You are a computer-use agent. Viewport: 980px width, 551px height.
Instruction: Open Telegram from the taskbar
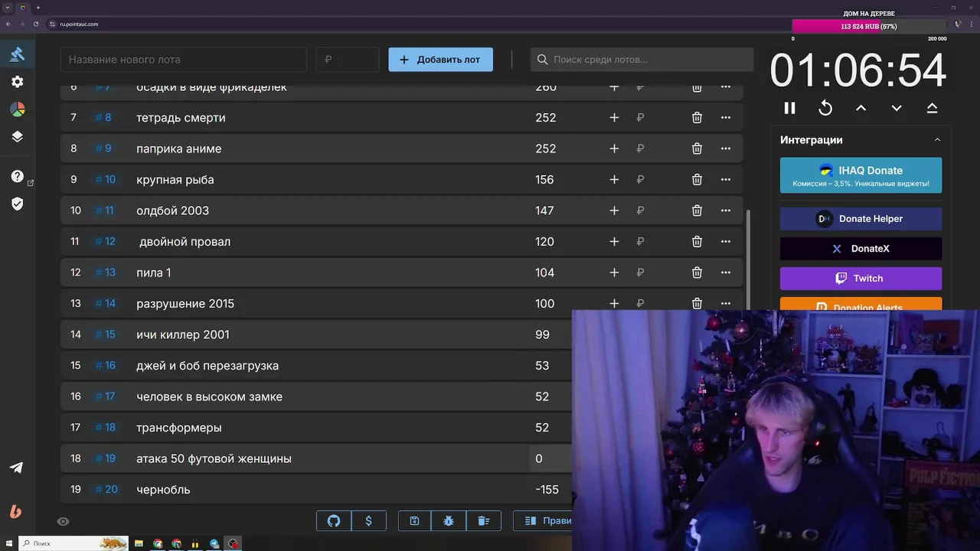click(x=214, y=543)
